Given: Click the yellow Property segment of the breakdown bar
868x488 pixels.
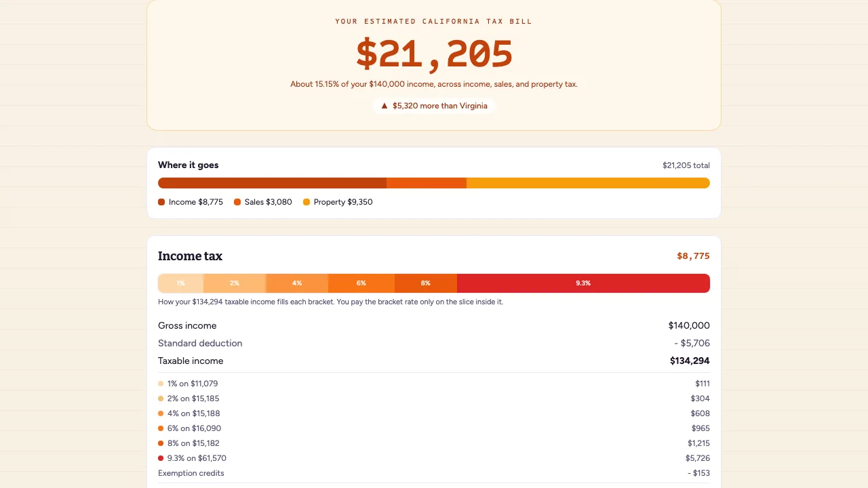Looking at the screenshot, I should coord(588,183).
